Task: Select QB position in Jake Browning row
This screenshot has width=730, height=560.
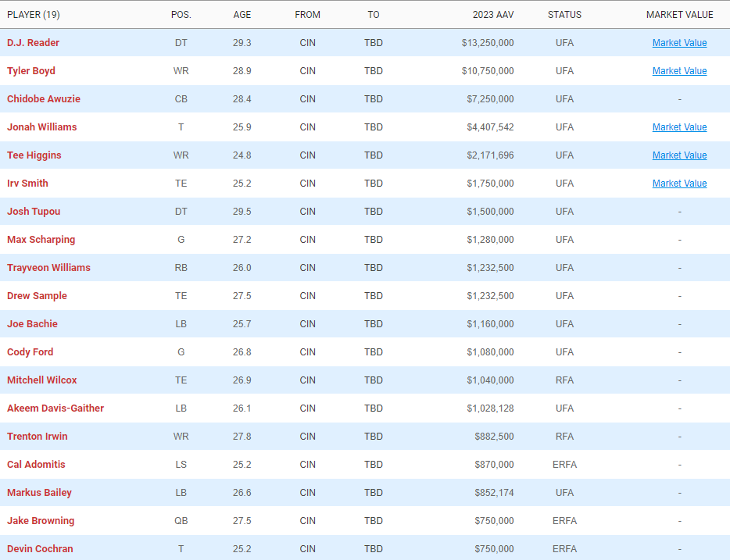Action: [x=181, y=521]
